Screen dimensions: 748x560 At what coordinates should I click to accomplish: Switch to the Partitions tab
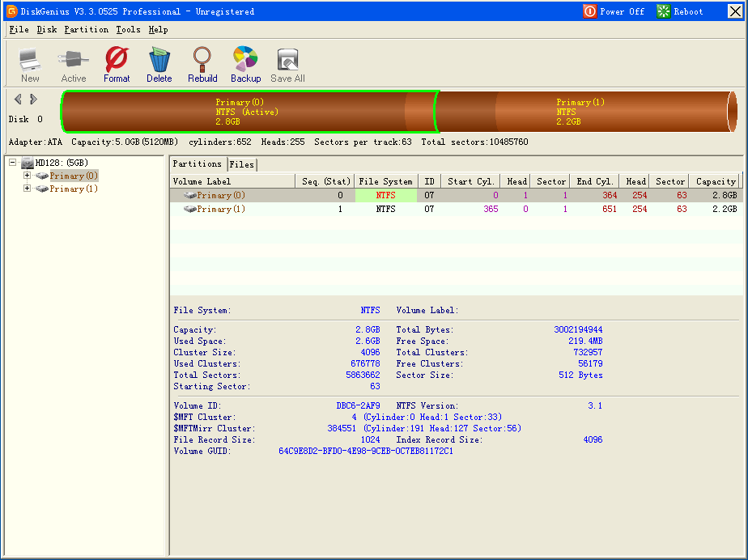click(198, 163)
